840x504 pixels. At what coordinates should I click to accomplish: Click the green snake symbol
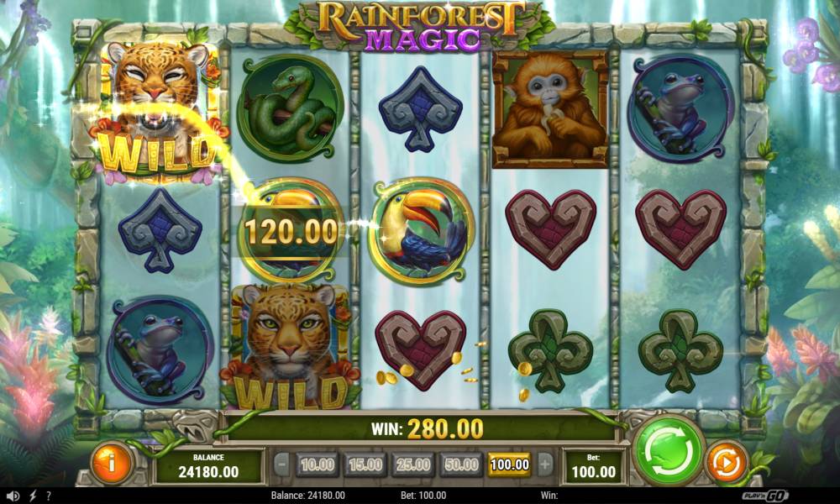(x=291, y=109)
